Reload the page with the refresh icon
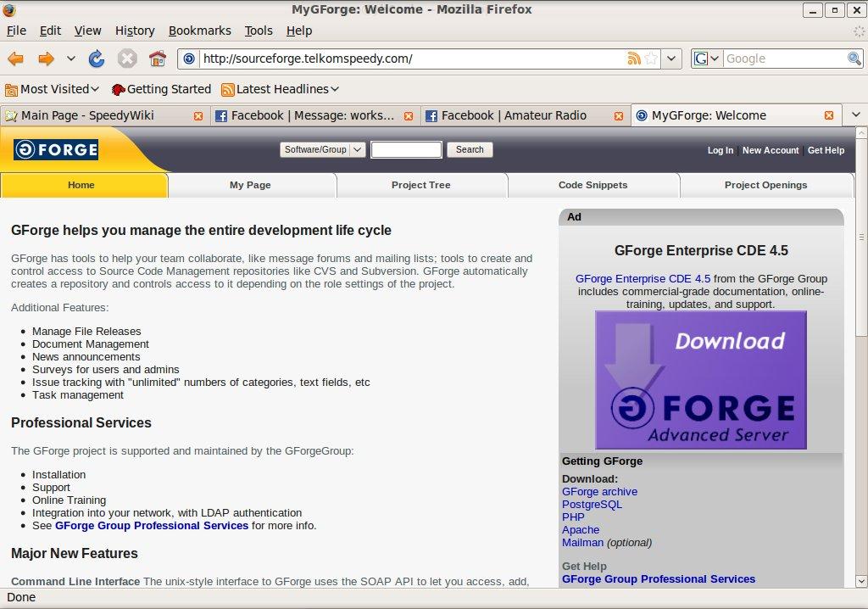This screenshot has height=609, width=868. (97, 59)
